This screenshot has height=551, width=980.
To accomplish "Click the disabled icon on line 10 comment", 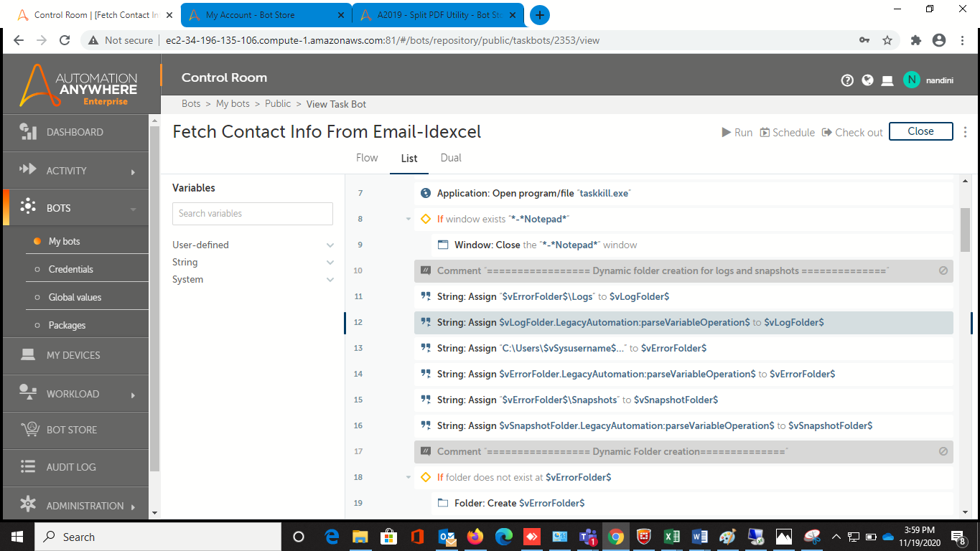I will point(943,270).
